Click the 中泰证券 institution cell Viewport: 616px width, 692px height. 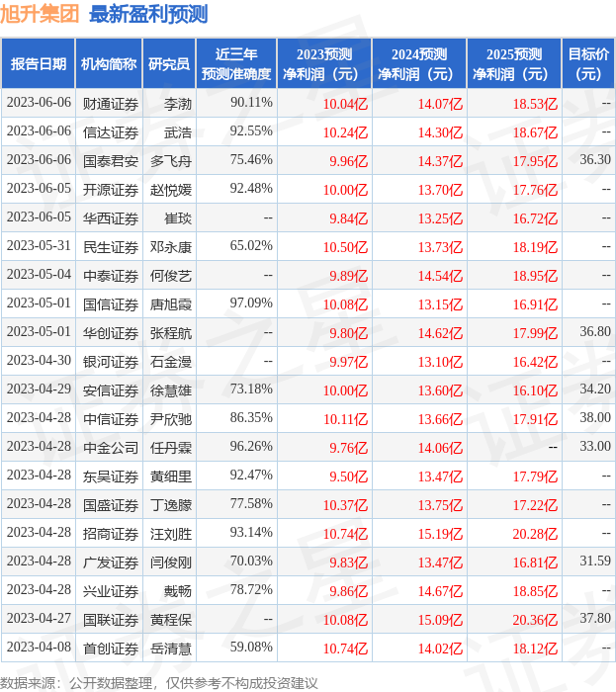[111, 276]
